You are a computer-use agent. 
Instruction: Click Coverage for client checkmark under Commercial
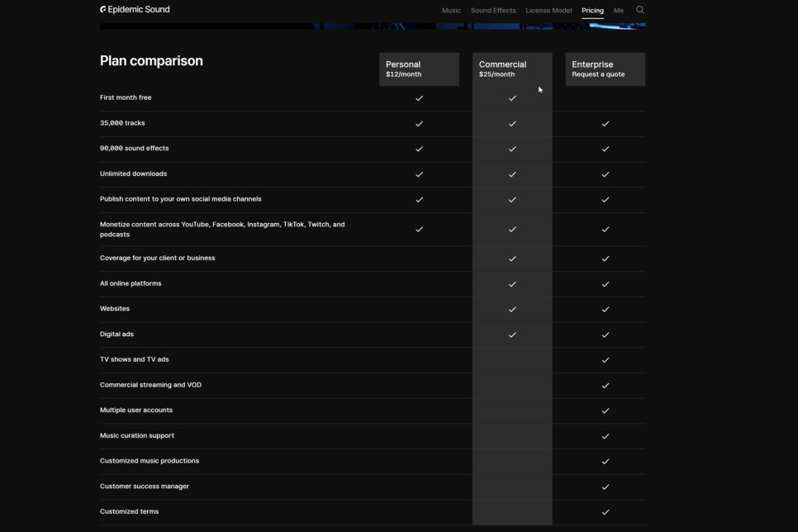(512, 259)
